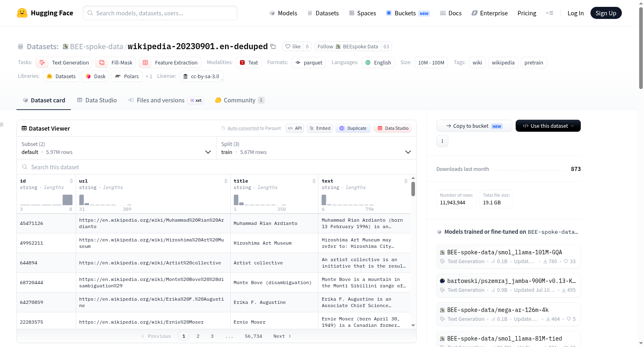Expand the Split train dropdown

(316, 148)
